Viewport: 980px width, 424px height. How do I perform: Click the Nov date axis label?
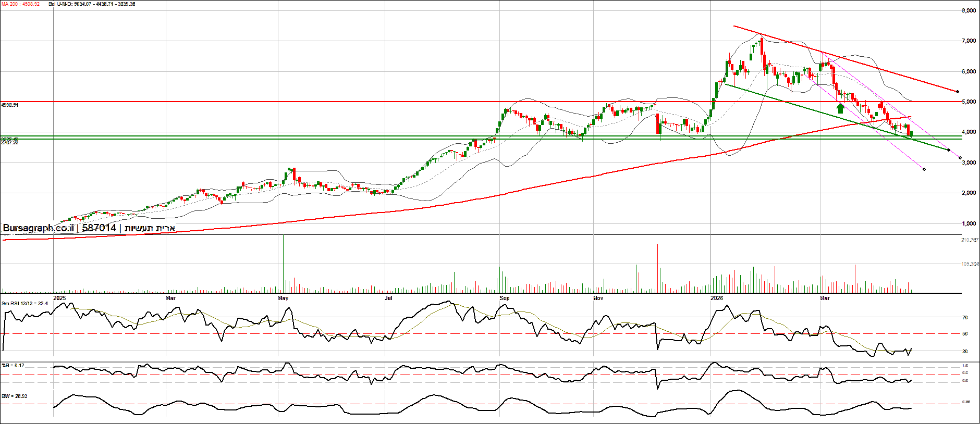[598, 298]
